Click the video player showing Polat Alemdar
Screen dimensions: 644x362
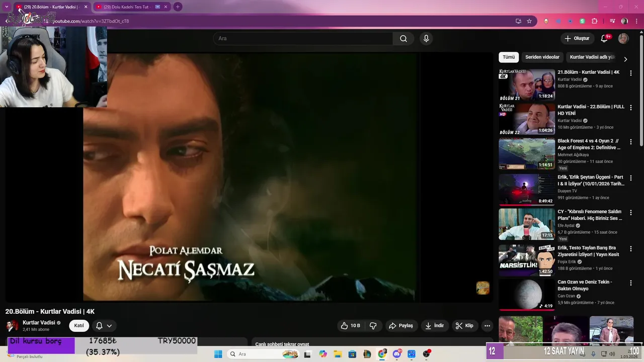[x=250, y=177]
